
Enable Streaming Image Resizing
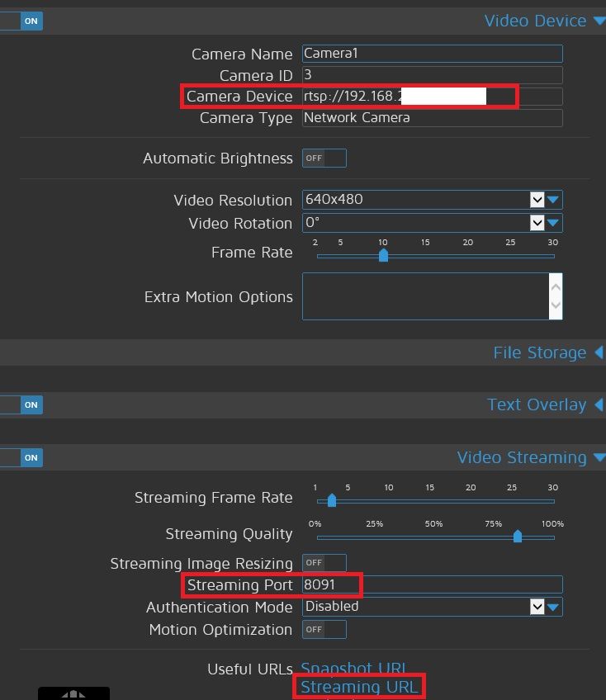[x=324, y=563]
